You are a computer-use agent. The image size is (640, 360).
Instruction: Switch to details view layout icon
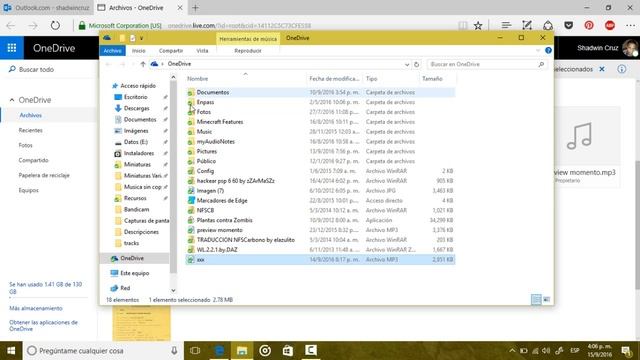(x=536, y=300)
